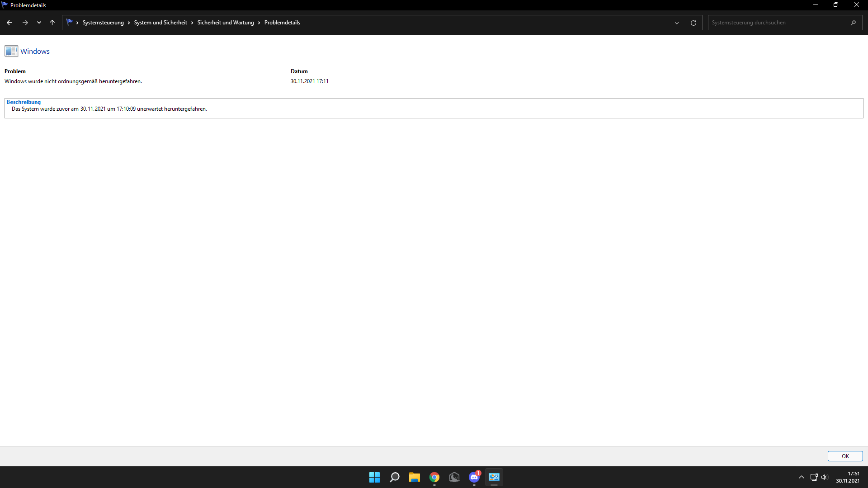Go up one level with up arrow
This screenshot has height=488, width=868.
click(52, 23)
